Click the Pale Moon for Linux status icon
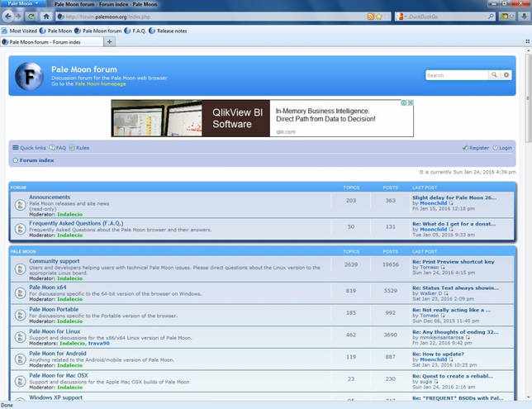This screenshot has width=532, height=409. tap(20, 337)
